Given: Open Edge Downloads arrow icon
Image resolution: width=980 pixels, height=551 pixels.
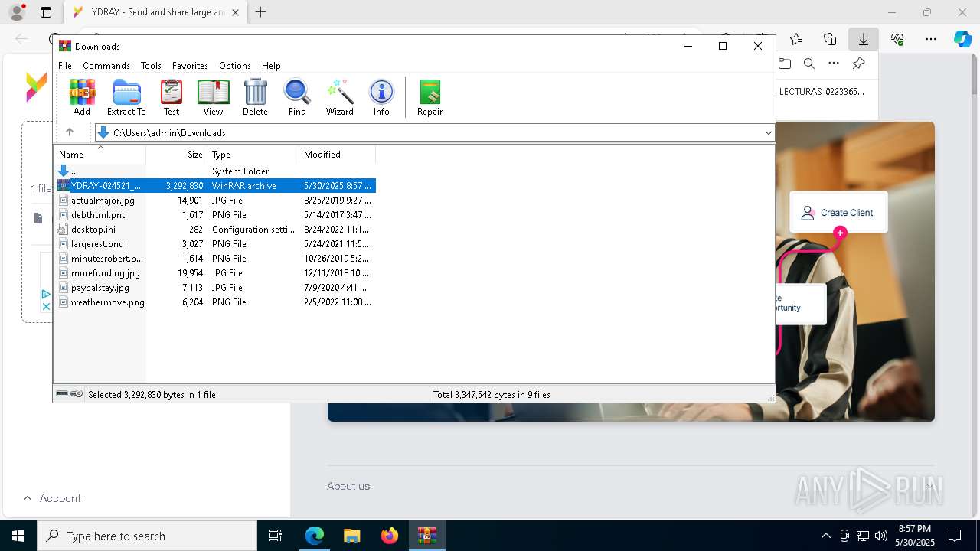Looking at the screenshot, I should (x=863, y=39).
